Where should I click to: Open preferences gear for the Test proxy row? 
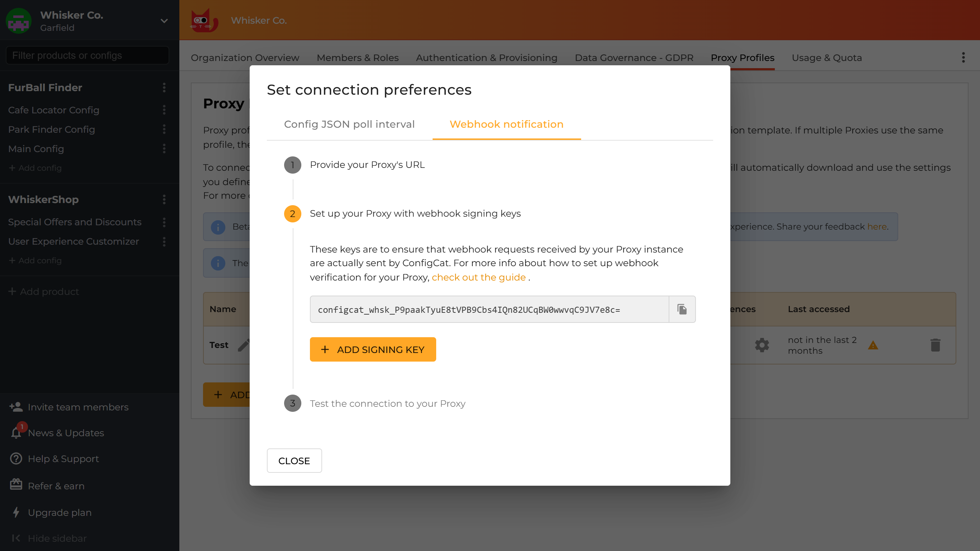tap(762, 345)
